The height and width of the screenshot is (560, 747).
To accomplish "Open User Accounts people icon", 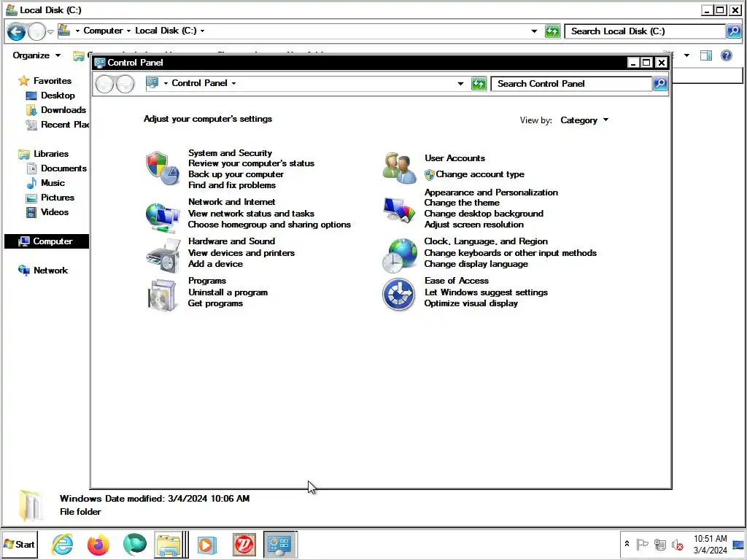I will tap(399, 168).
